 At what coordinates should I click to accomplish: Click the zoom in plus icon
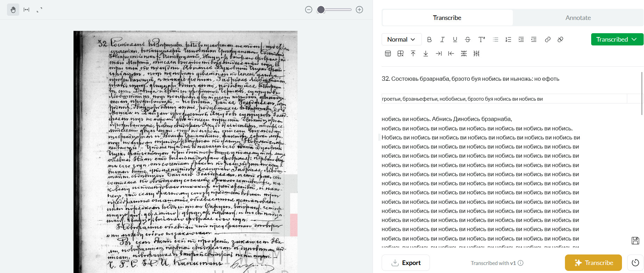[359, 10]
